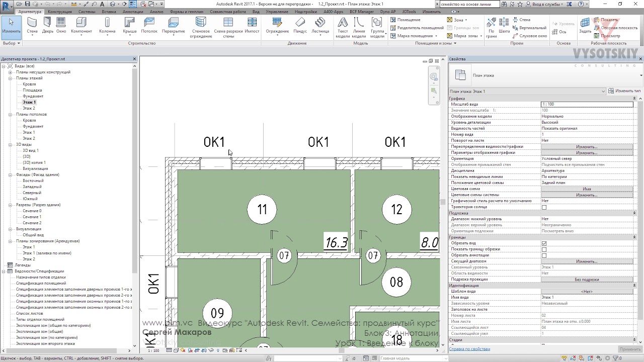The width and height of the screenshot is (644, 362).
Task: Select the Ограждение railing tool
Action: point(277,26)
